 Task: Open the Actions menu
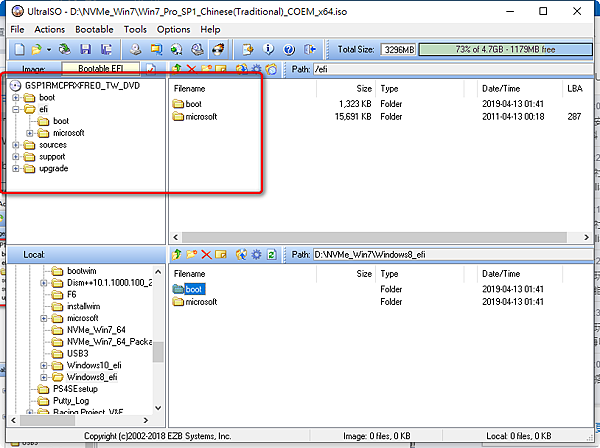coord(49,29)
